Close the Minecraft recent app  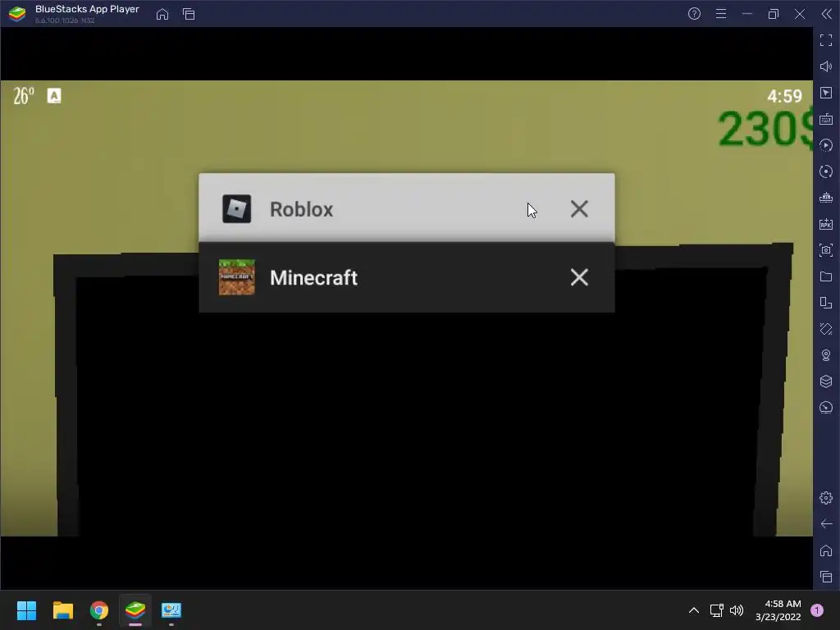point(579,277)
